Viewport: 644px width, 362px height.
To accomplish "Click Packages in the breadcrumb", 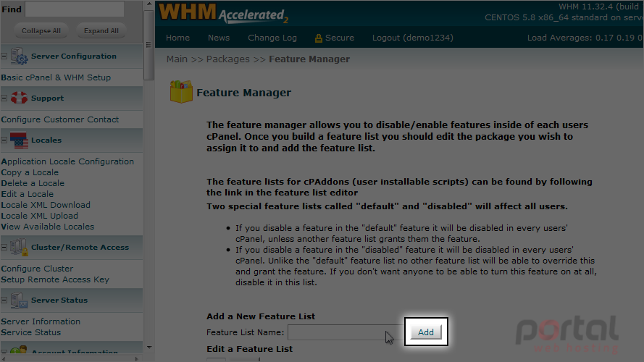I will pyautogui.click(x=228, y=59).
